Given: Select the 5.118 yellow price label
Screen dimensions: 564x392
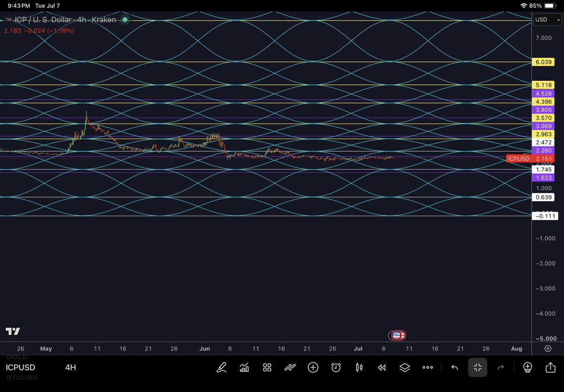Looking at the screenshot, I should (543, 85).
